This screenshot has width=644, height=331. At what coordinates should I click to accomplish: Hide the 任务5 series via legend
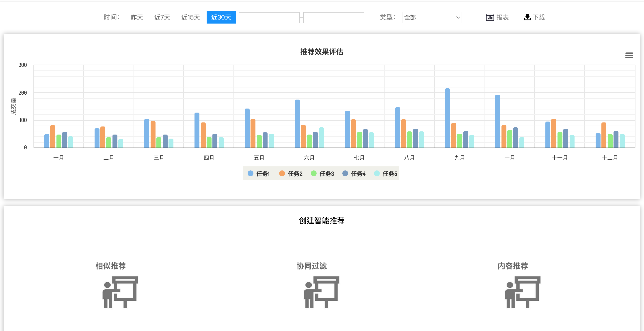(389, 174)
